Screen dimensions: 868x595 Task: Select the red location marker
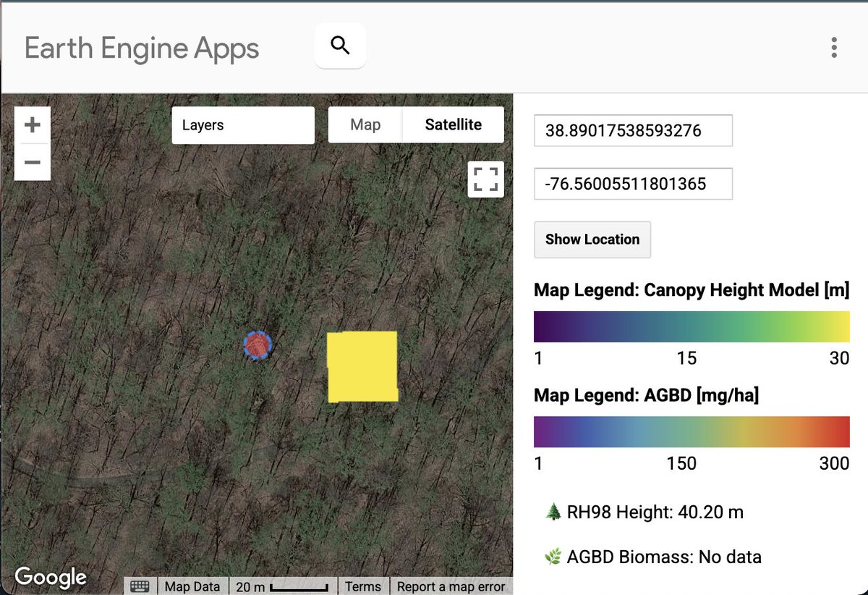257,345
